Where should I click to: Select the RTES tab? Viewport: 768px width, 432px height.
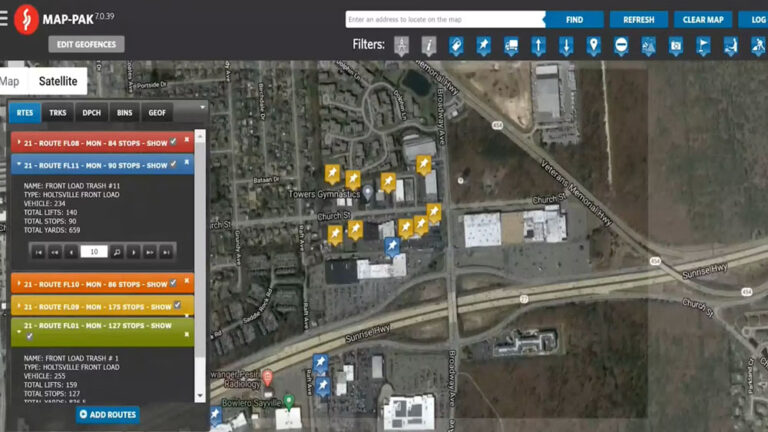[25, 113]
